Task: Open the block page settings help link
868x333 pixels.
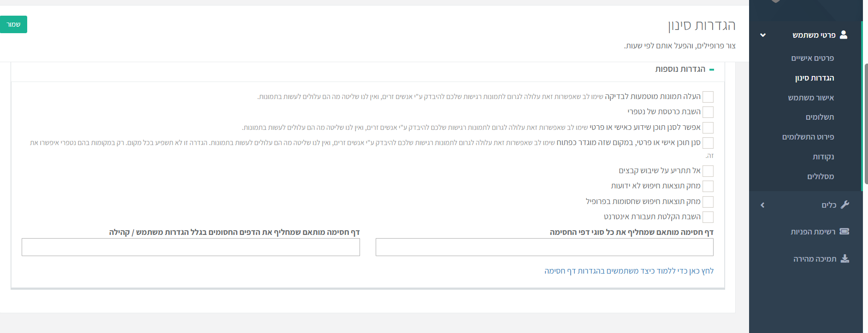Action: click(629, 271)
